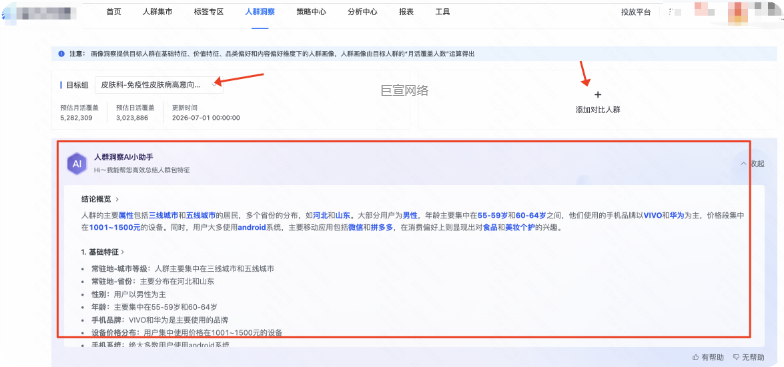Click the 55-59岁 link in summary

[492, 216]
